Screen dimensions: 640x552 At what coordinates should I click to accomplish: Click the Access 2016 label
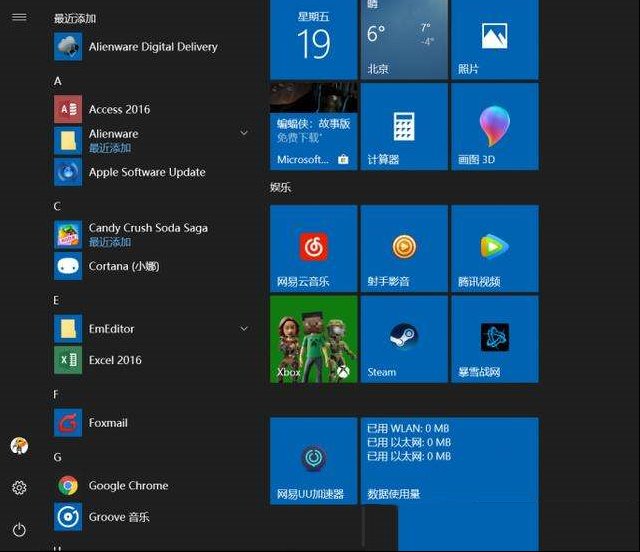(x=120, y=109)
